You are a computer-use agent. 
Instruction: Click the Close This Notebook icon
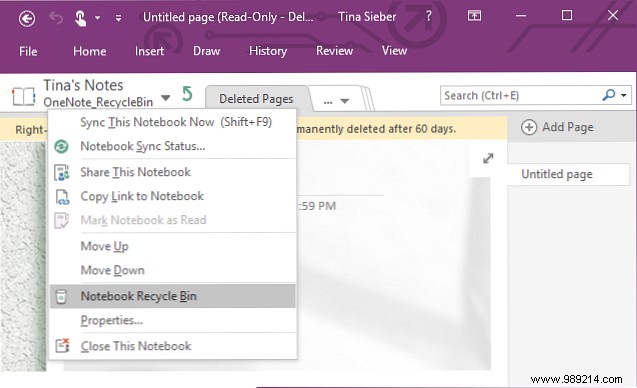point(63,345)
